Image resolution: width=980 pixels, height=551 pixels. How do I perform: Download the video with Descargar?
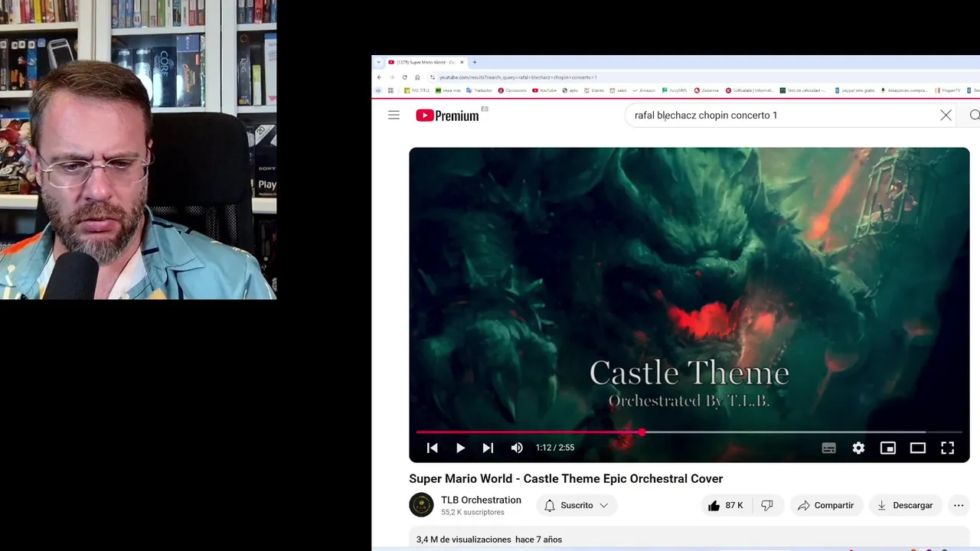tap(906, 505)
